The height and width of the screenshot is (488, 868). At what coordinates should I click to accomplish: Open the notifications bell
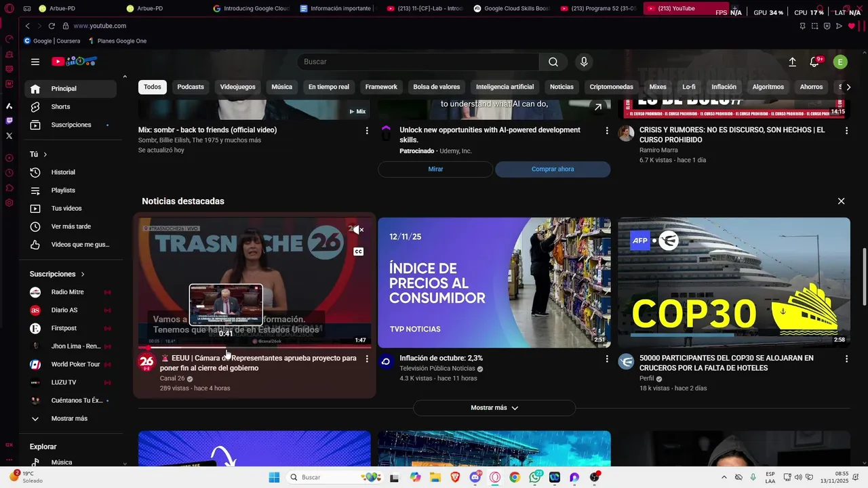point(815,62)
